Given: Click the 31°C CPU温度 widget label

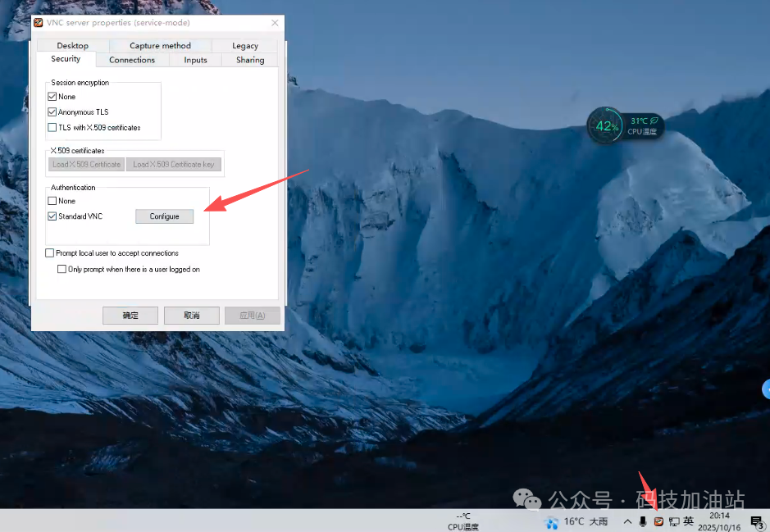Looking at the screenshot, I should click(x=644, y=126).
